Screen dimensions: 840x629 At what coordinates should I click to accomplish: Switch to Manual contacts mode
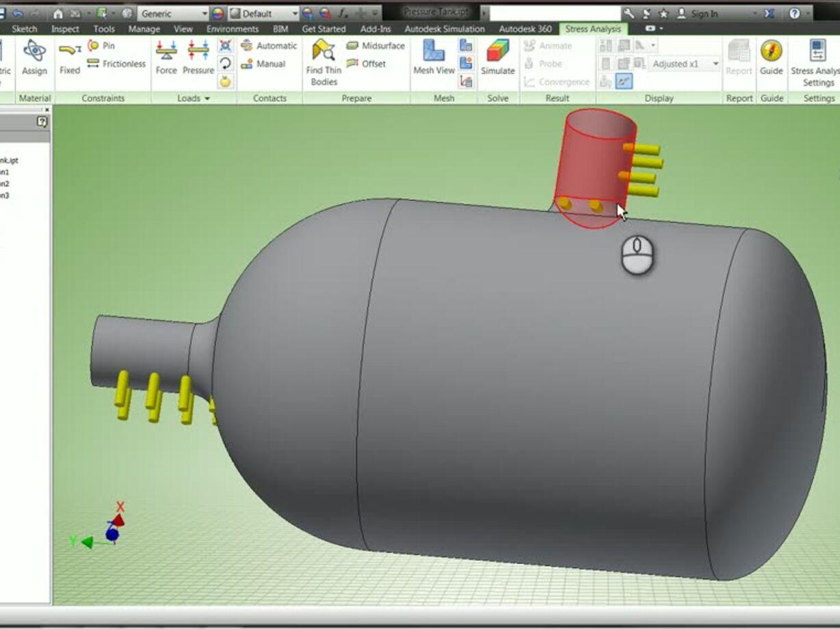pyautogui.click(x=267, y=64)
